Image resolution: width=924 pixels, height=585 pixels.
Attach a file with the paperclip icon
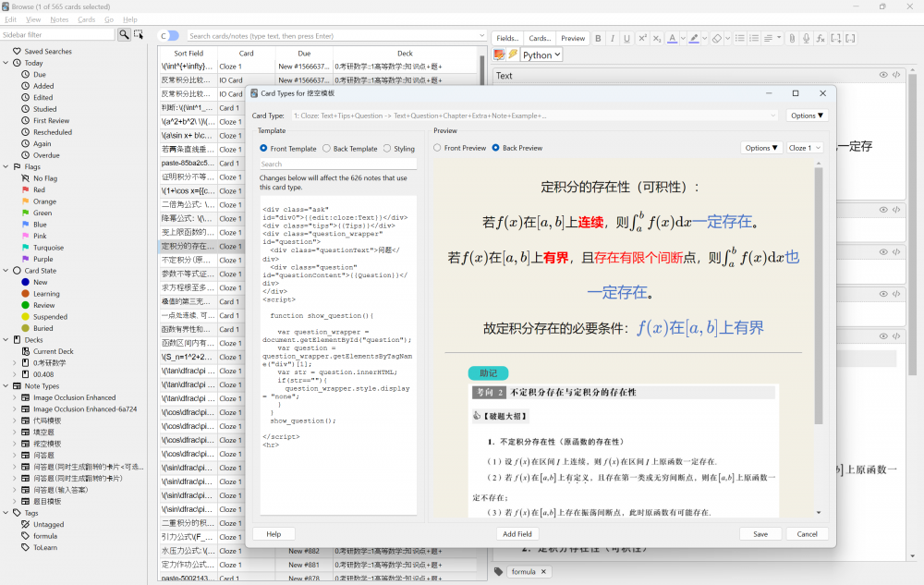[x=792, y=38]
